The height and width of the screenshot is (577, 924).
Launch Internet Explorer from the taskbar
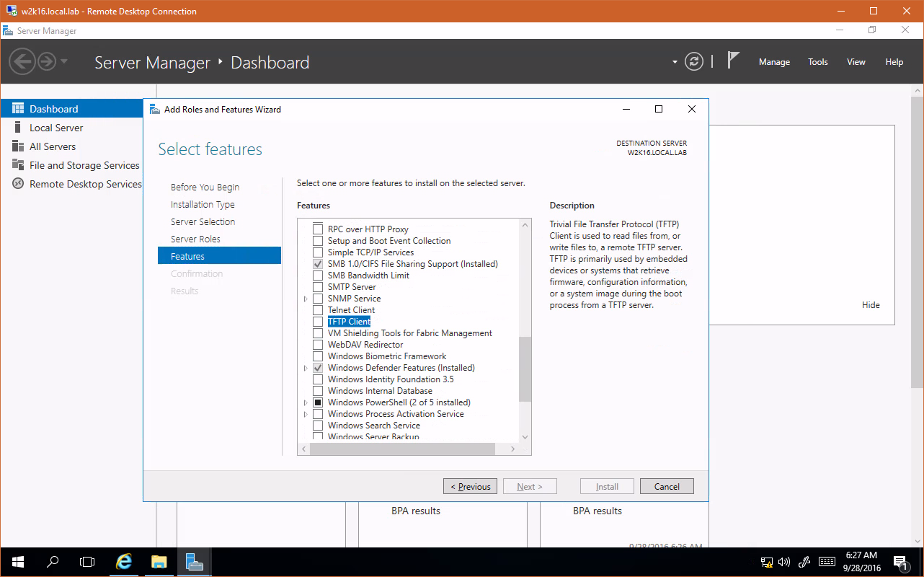[124, 562]
